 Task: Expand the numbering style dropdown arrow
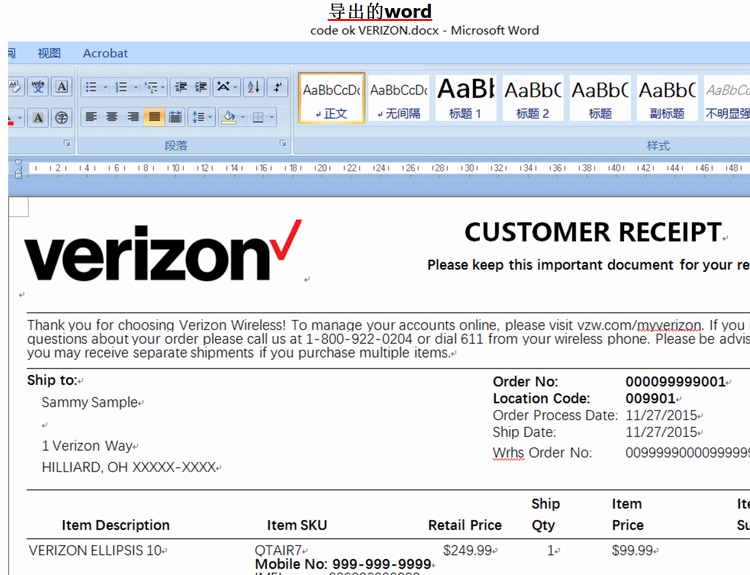coord(135,87)
